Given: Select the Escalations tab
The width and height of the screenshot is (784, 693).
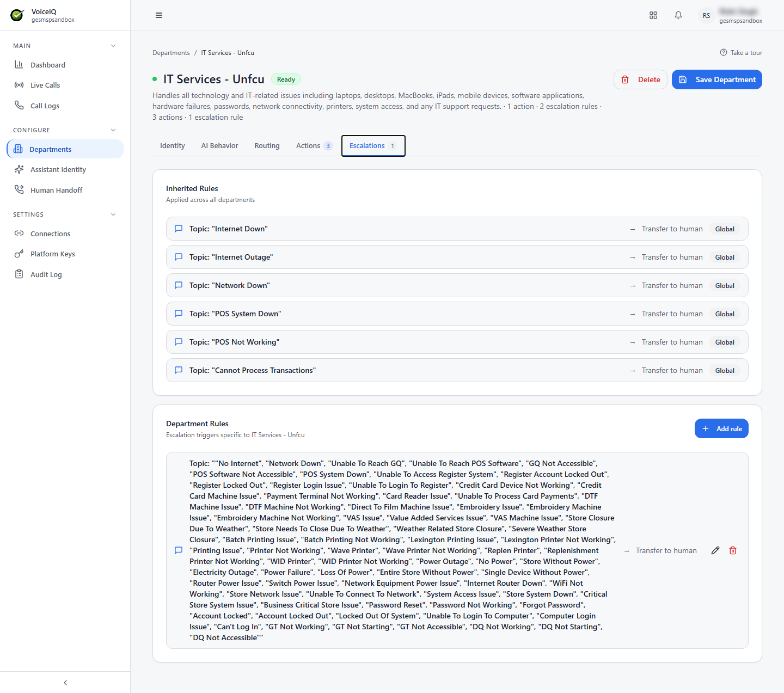Looking at the screenshot, I should pyautogui.click(x=373, y=146).
